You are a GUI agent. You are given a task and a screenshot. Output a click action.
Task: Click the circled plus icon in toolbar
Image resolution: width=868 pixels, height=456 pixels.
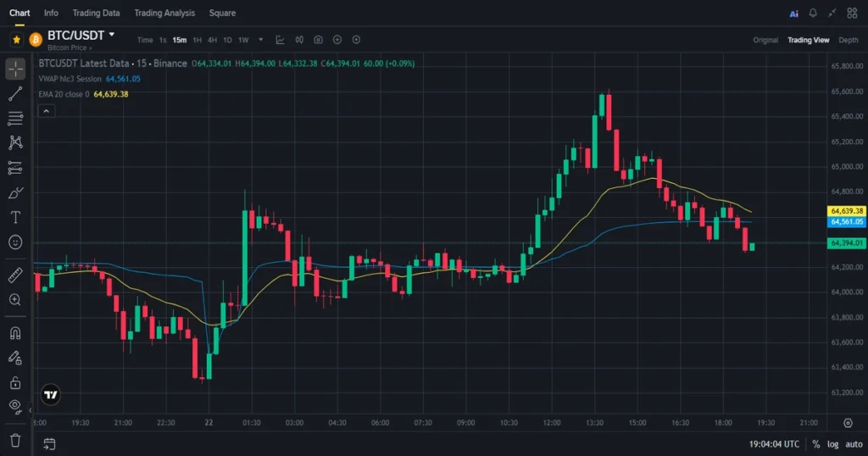337,40
